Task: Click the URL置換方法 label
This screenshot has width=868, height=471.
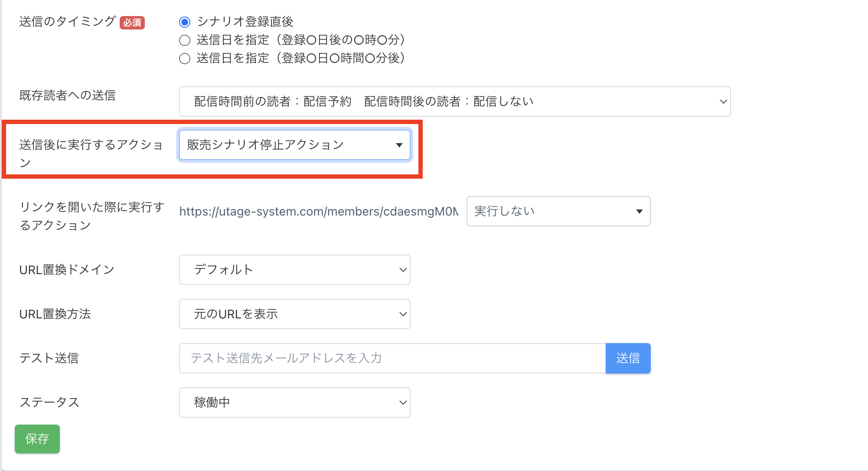Action: (55, 314)
